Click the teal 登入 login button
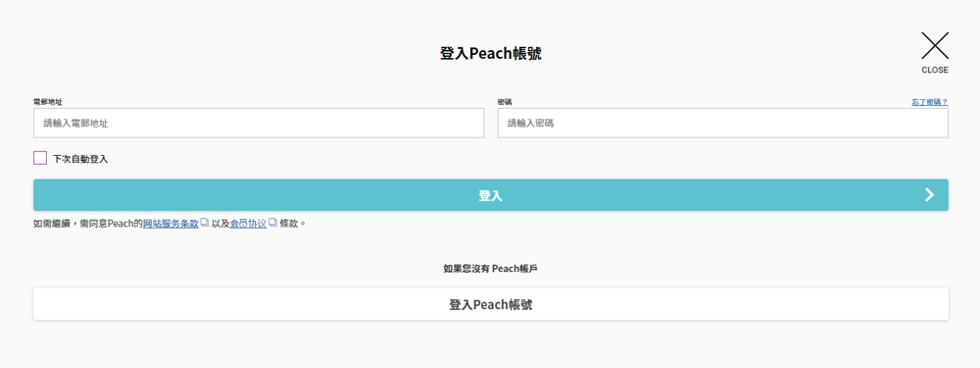 (491, 195)
